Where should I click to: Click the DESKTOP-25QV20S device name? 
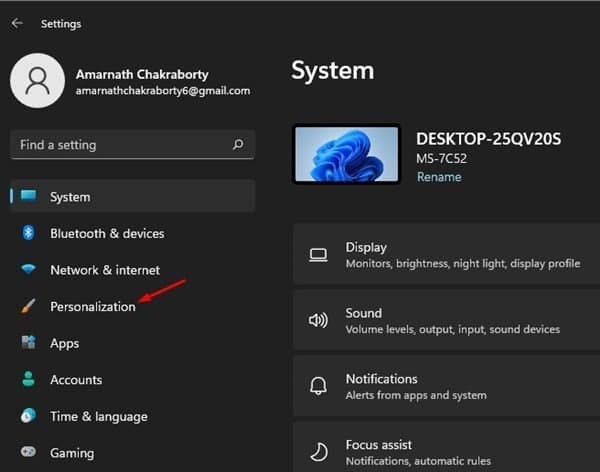tap(489, 139)
